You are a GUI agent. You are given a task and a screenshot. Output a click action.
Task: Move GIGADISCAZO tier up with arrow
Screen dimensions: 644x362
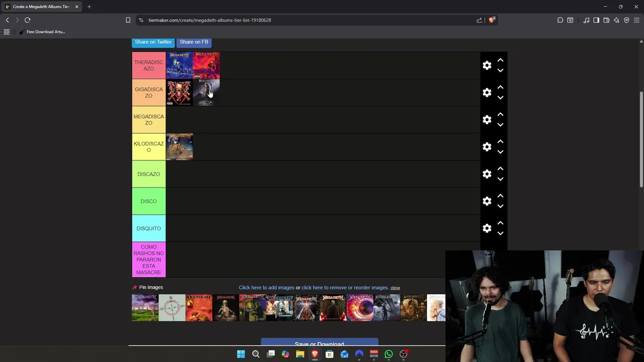click(x=500, y=87)
